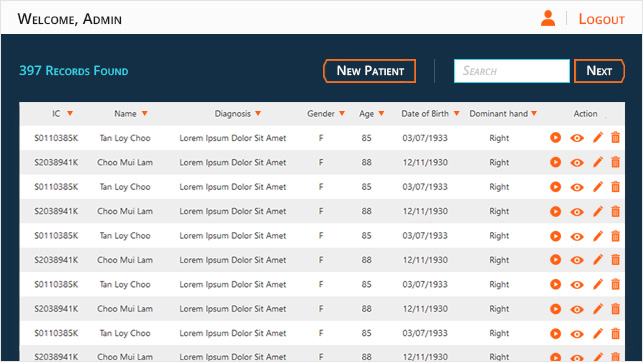Click play icon in the second table row

pos(555,162)
